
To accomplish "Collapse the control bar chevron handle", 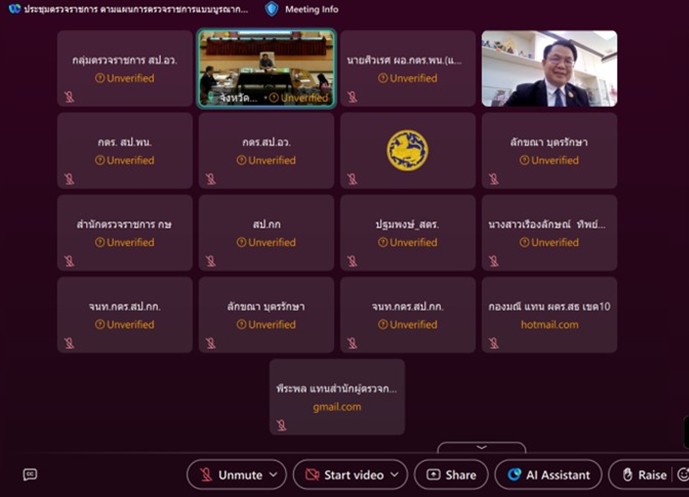I will point(482,447).
